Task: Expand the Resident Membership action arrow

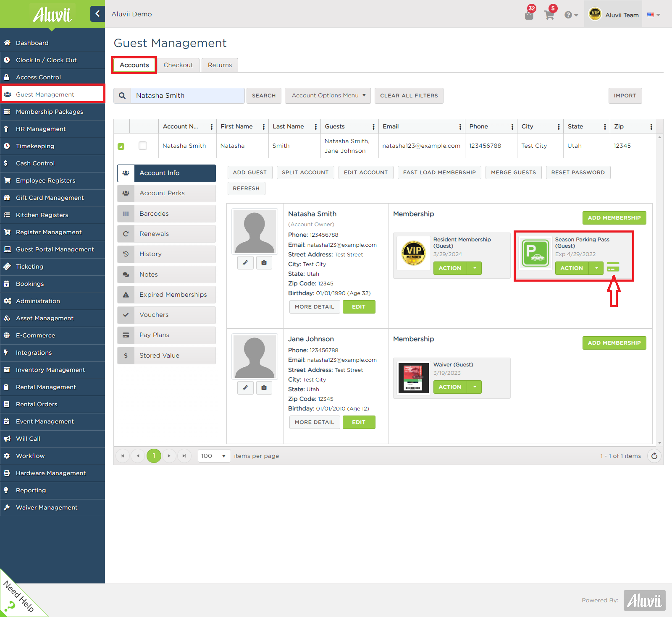Action: coord(475,268)
